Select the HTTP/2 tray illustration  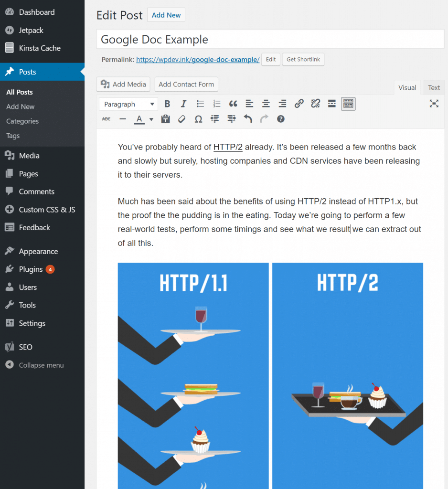[348, 376]
